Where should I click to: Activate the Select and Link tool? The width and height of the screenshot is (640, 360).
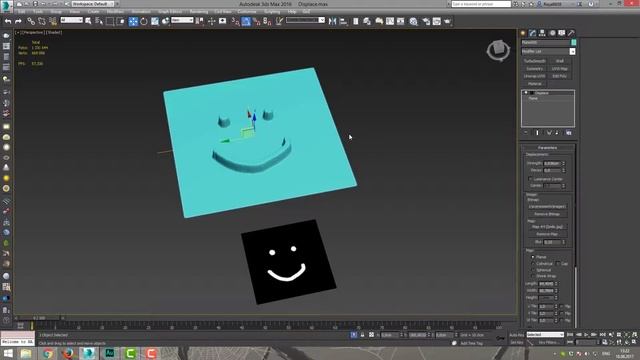(x=31, y=21)
